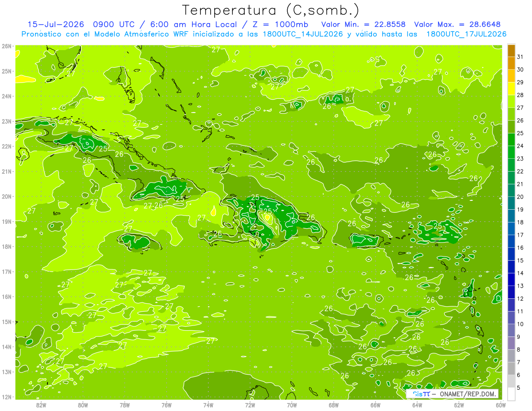Pick teal legend swatch between 19 and 20
The height and width of the screenshot is (411, 532).
(511, 203)
